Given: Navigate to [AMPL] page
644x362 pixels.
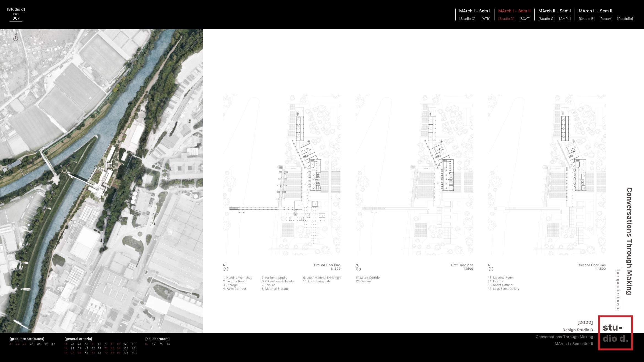Looking at the screenshot, I should [x=565, y=19].
